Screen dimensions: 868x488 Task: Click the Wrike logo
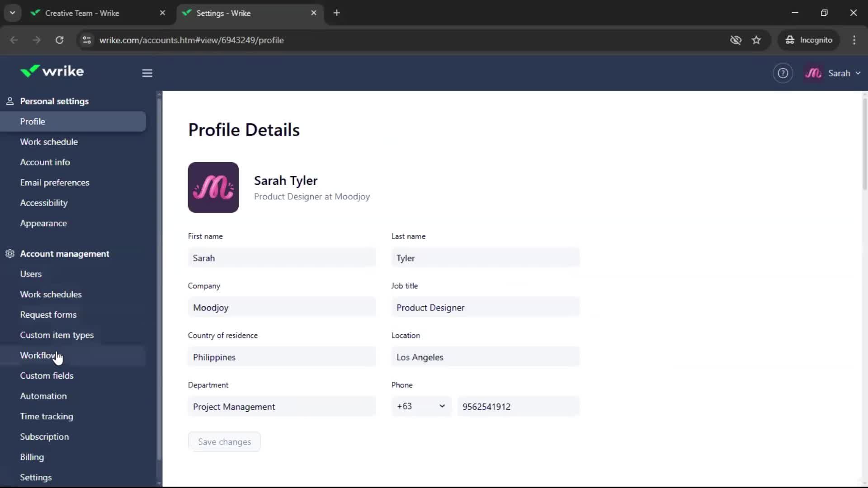point(52,71)
